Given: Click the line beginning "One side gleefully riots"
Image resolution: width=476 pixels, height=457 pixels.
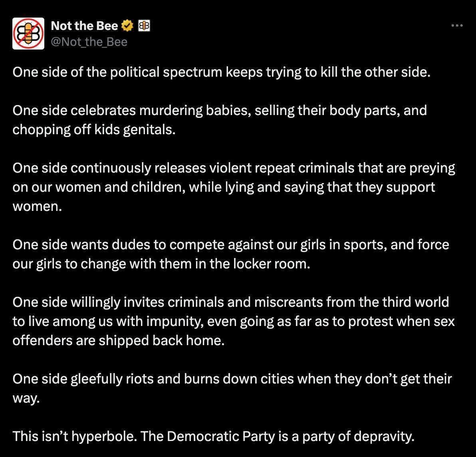Looking at the screenshot, I should click(x=232, y=379).
